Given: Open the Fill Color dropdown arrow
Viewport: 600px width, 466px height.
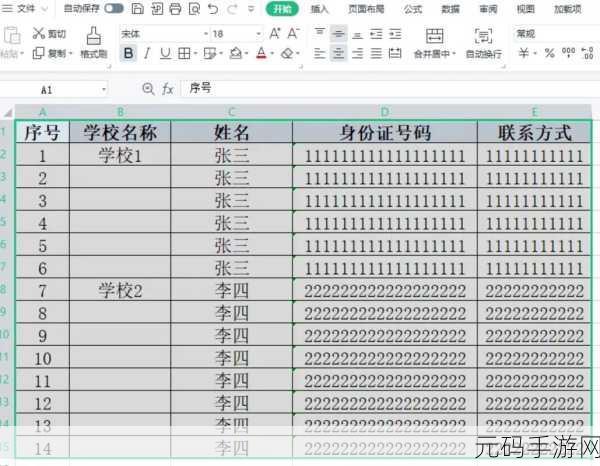Looking at the screenshot, I should click(x=246, y=54).
